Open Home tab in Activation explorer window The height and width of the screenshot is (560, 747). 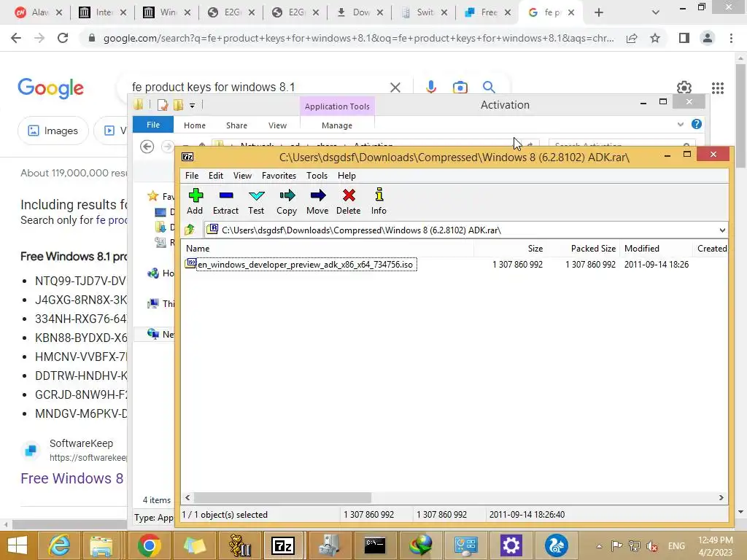pyautogui.click(x=194, y=125)
